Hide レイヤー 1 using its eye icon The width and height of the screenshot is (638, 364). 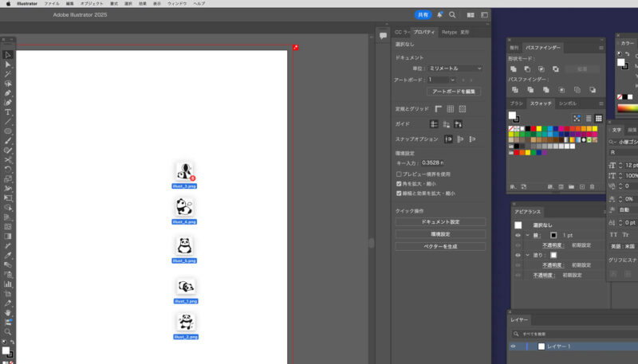click(514, 346)
